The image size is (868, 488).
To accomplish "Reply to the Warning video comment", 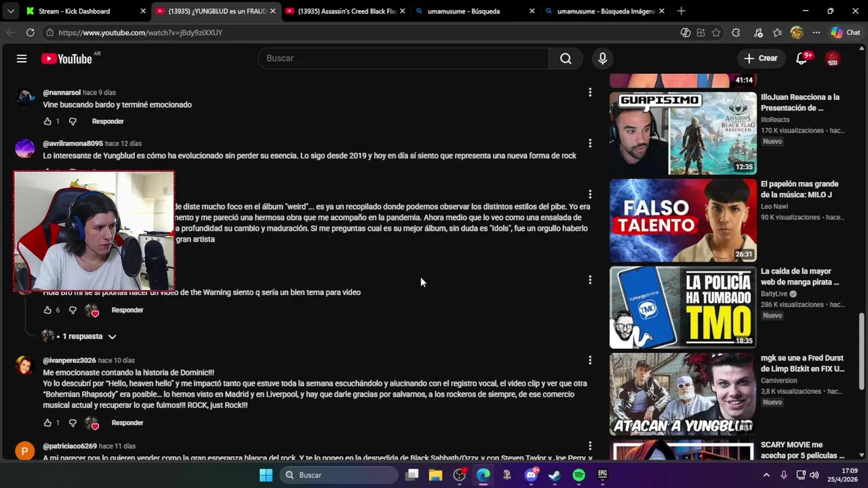I will click(x=127, y=310).
